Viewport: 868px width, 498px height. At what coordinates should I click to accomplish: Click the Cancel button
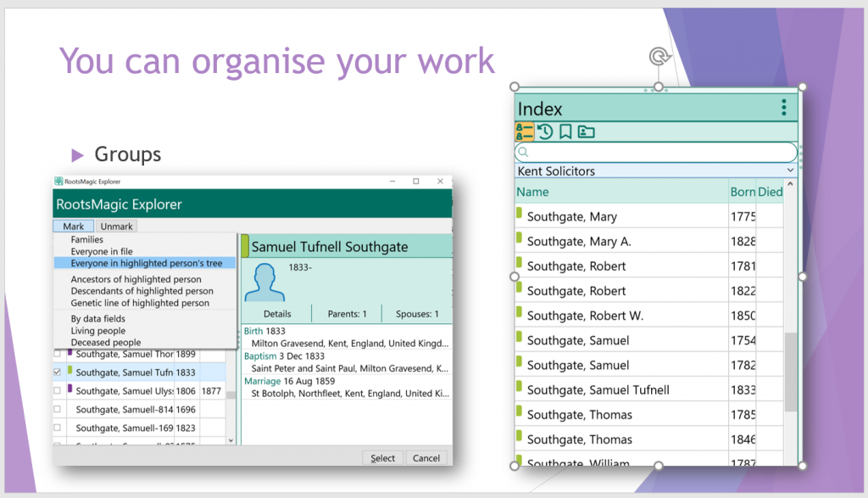click(426, 458)
